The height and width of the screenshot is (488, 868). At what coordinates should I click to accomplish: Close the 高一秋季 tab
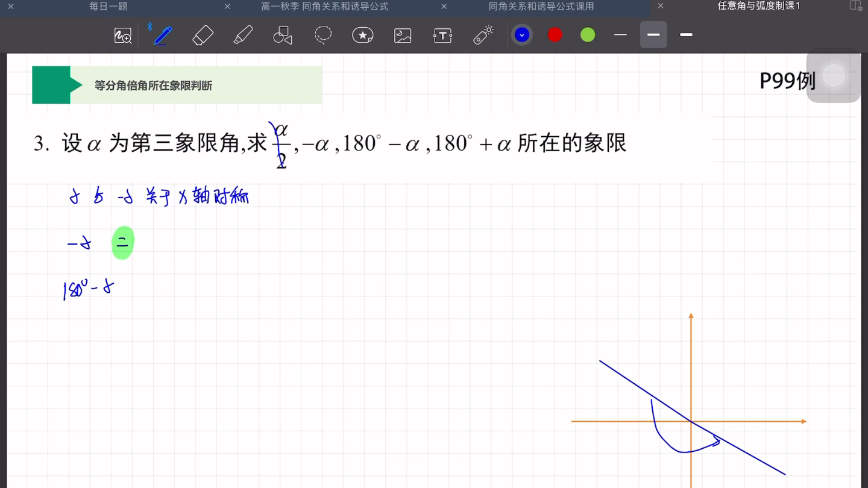[227, 7]
